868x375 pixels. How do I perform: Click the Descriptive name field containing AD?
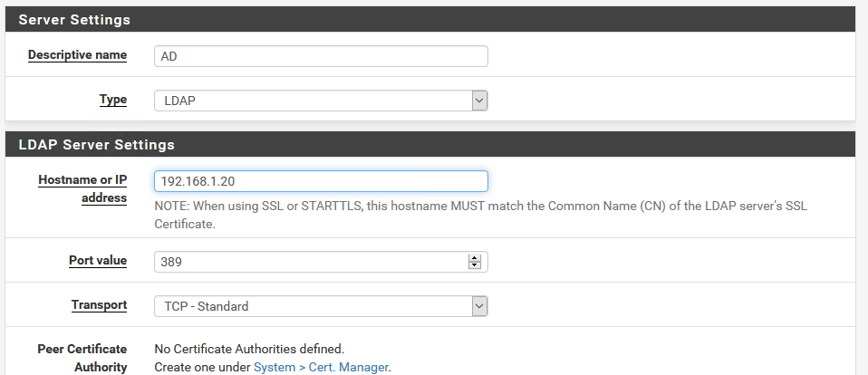point(321,56)
